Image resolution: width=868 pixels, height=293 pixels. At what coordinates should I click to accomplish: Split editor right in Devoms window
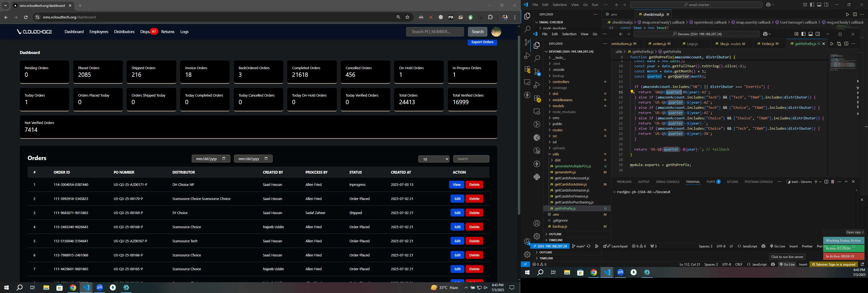point(846,44)
